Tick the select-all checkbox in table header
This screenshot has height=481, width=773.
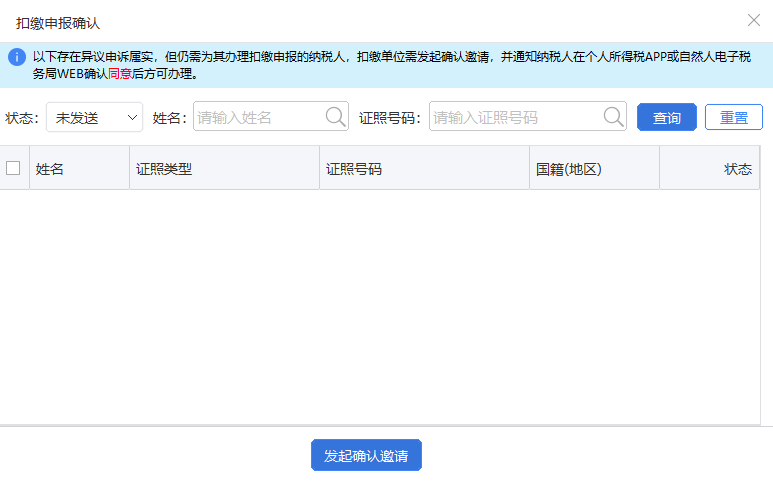pyautogui.click(x=13, y=168)
